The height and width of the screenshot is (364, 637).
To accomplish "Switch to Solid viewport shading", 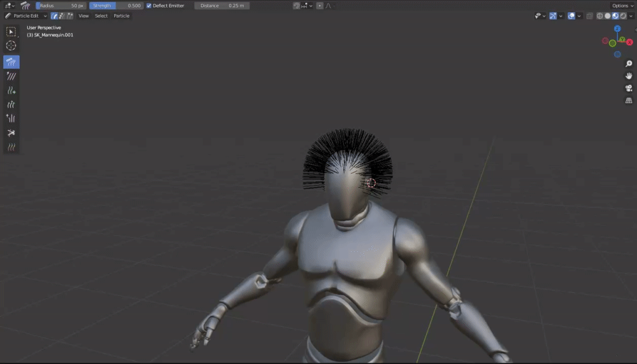I will click(x=607, y=16).
